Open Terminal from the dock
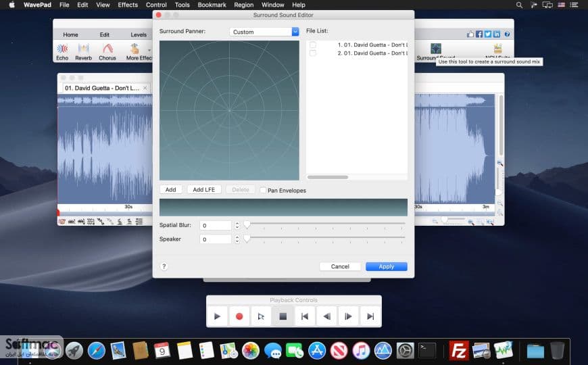 point(428,351)
